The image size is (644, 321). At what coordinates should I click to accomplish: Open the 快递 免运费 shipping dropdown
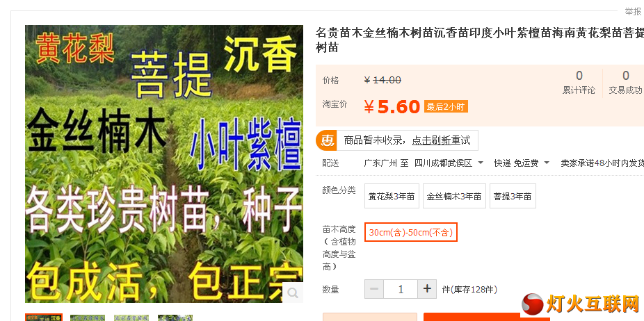(522, 163)
